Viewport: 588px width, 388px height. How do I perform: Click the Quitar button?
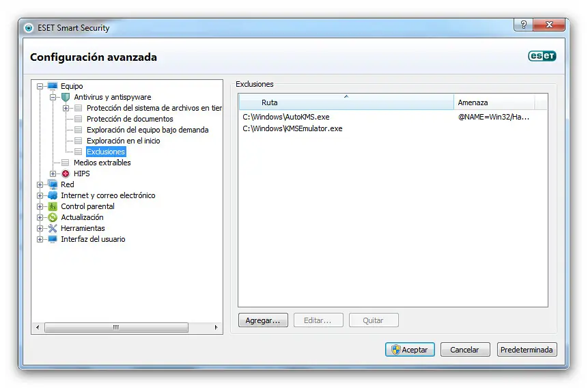(374, 320)
